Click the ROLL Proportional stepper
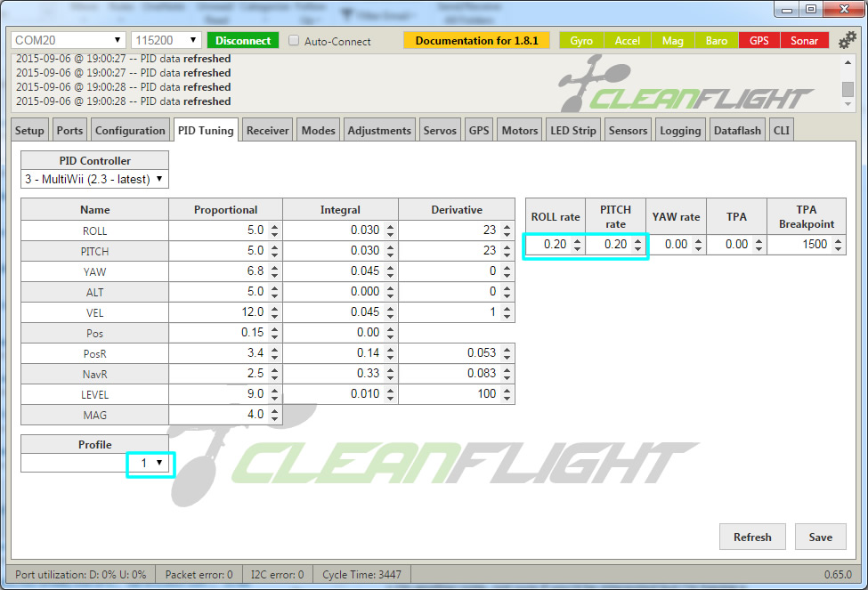This screenshot has height=590, width=868. coord(274,230)
